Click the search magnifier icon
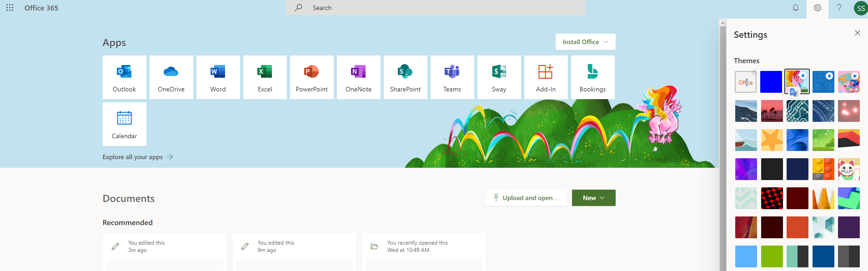The image size is (868, 271). click(298, 8)
